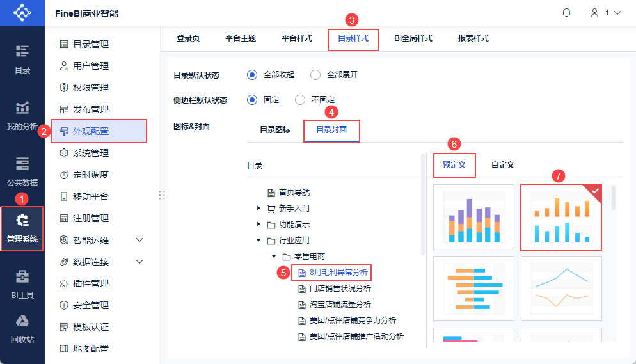Choose the stacked purple bar chart cover
Image resolution: width=636 pixels, height=364 pixels.
pos(473,217)
